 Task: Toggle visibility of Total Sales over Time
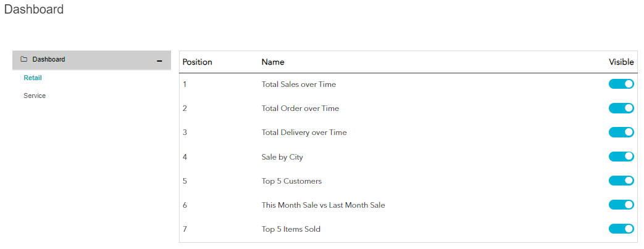point(621,84)
